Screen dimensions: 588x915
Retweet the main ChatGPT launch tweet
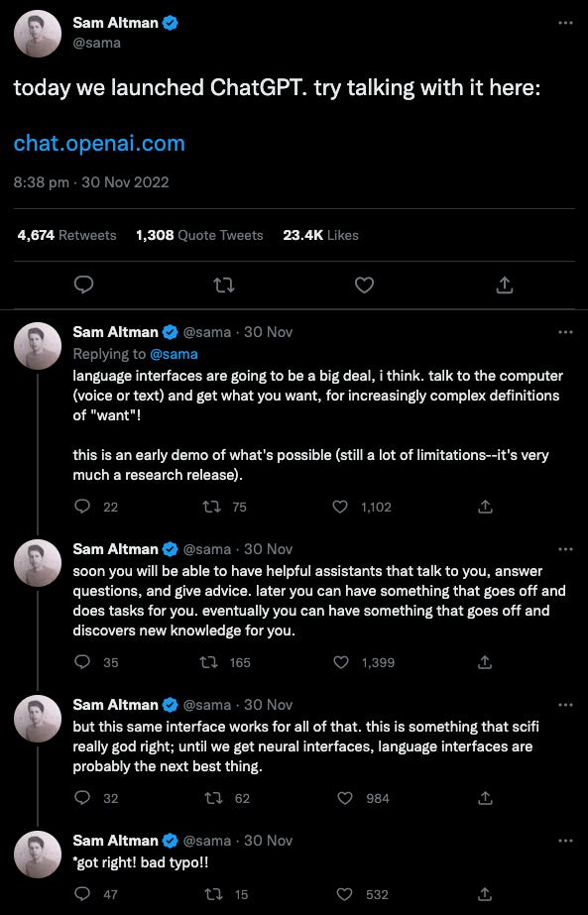224,285
